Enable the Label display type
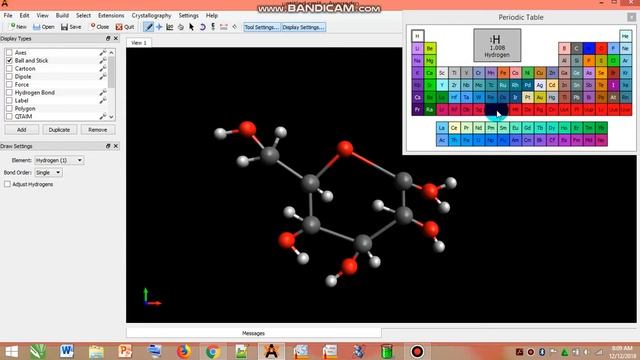The image size is (640, 360). coord(9,100)
